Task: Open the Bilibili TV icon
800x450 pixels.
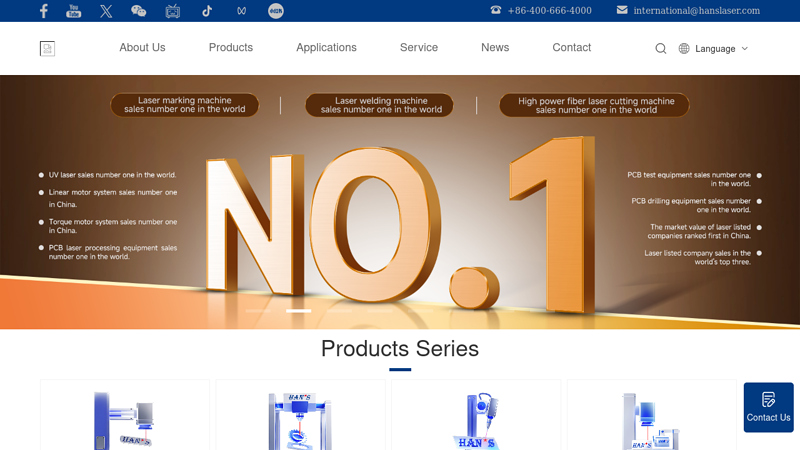Action: pyautogui.click(x=172, y=11)
